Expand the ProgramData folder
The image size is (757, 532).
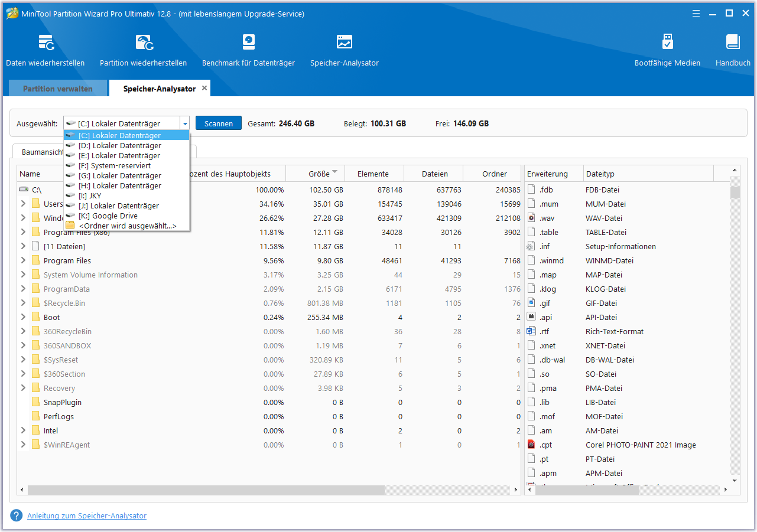(23, 289)
